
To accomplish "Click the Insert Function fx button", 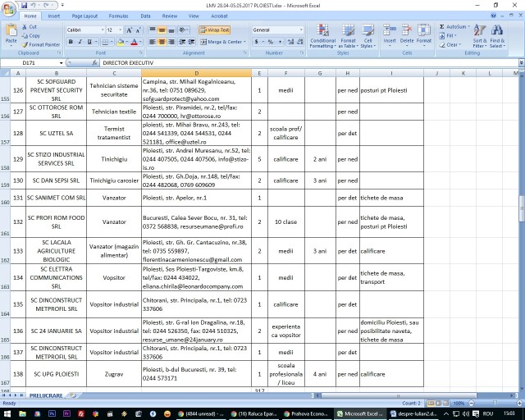I will [x=94, y=62].
